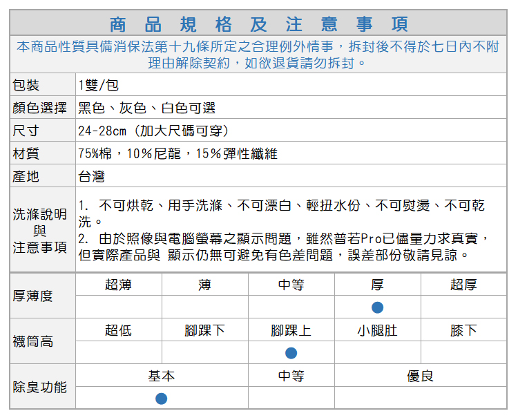Image resolution: width=518 pixels, height=420 pixels.
Task: Click the 膝下 sock height header
Action: pos(464,330)
